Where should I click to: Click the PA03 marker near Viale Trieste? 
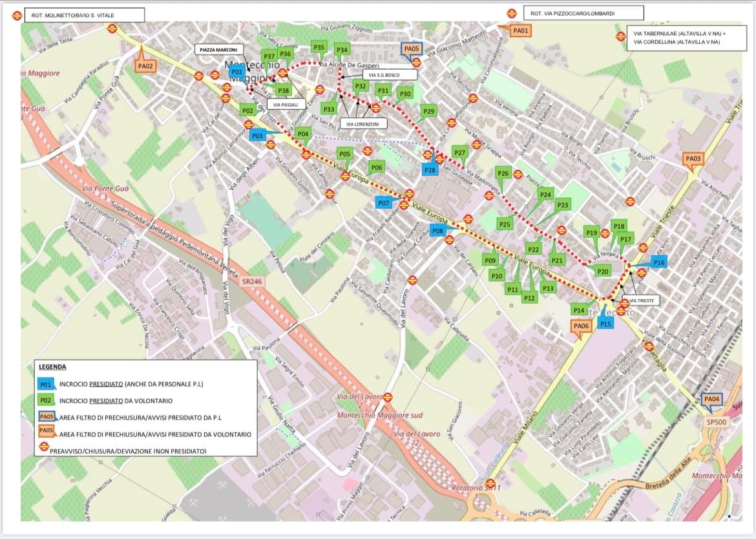coord(693,158)
